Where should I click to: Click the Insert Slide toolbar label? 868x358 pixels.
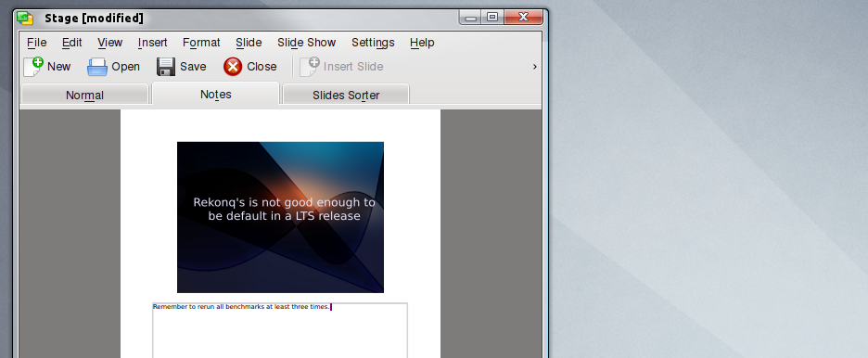pos(353,67)
